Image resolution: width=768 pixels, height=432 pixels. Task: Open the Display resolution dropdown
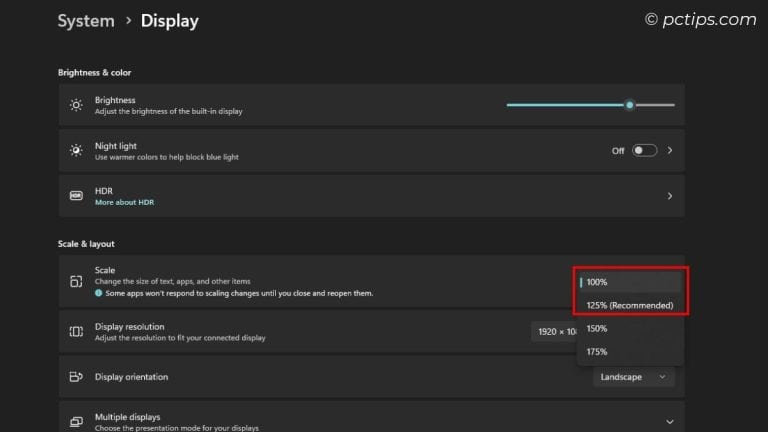(x=553, y=331)
